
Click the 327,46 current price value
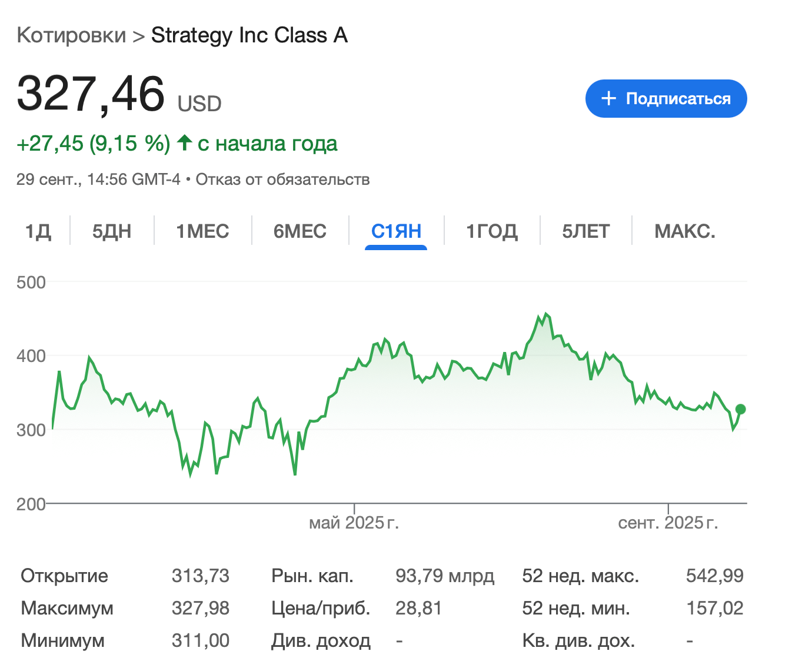[91, 94]
